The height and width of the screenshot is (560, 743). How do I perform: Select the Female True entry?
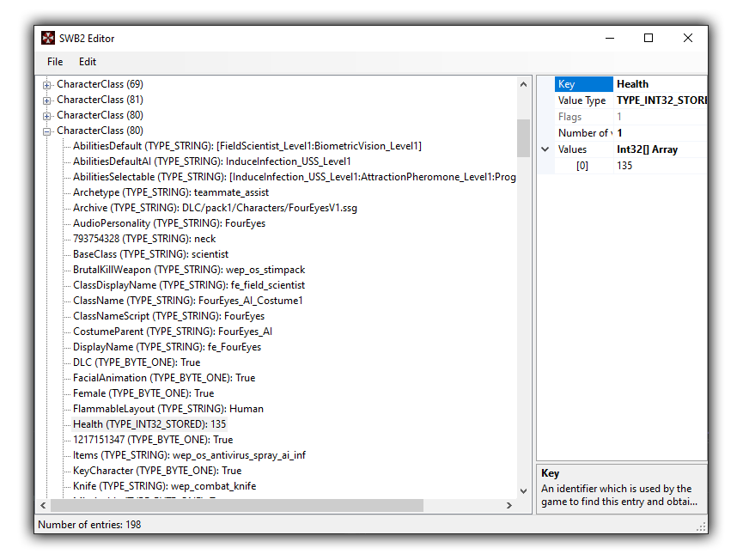tap(143, 393)
